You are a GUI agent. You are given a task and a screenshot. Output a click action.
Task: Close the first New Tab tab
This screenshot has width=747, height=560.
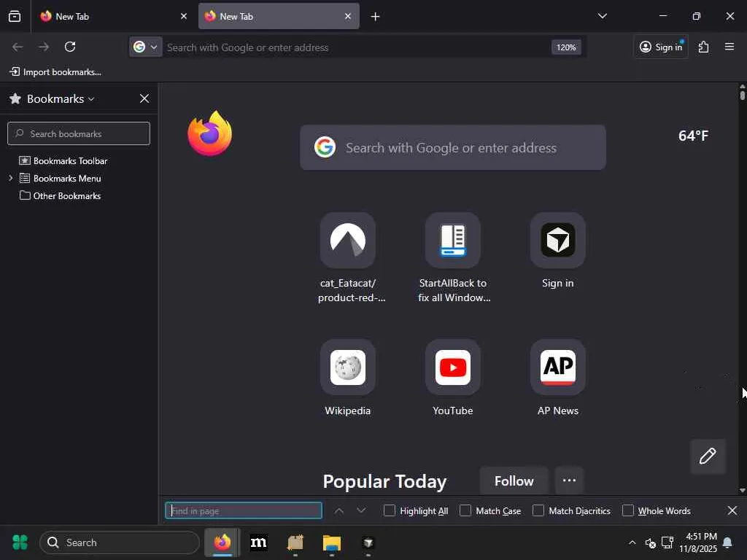click(x=184, y=16)
